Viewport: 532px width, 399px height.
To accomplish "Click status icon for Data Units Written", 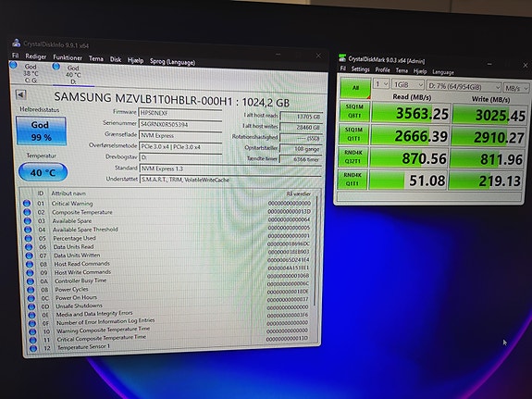I will point(30,256).
